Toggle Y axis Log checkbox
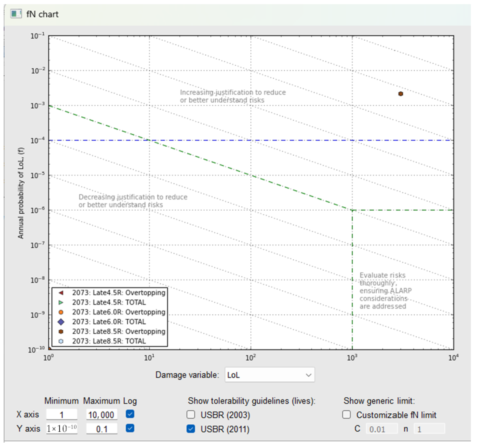The image size is (477, 448). tap(130, 428)
